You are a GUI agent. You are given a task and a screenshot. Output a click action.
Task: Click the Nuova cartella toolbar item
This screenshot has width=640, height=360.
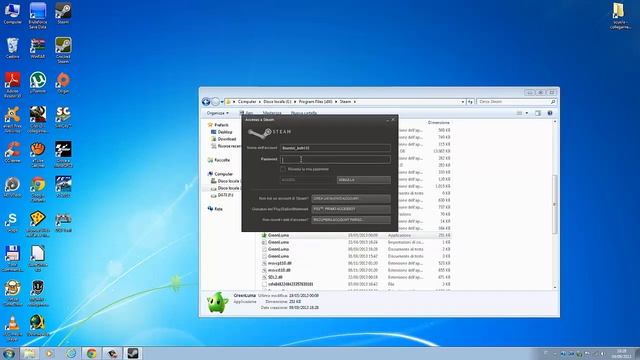coord(304,113)
